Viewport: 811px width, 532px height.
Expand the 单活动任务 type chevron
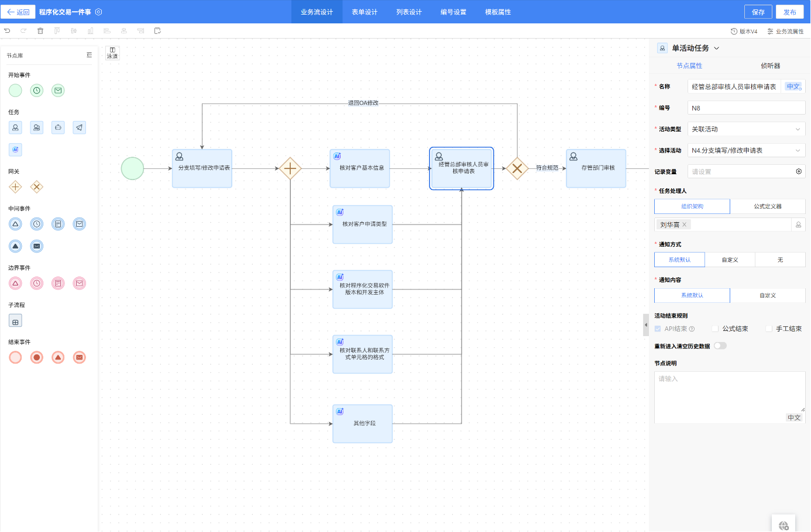pyautogui.click(x=717, y=49)
